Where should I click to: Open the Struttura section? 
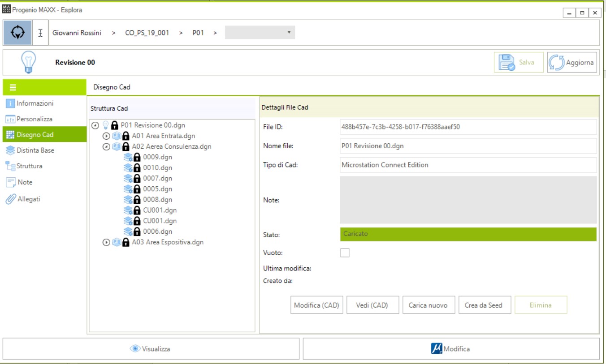(44, 166)
